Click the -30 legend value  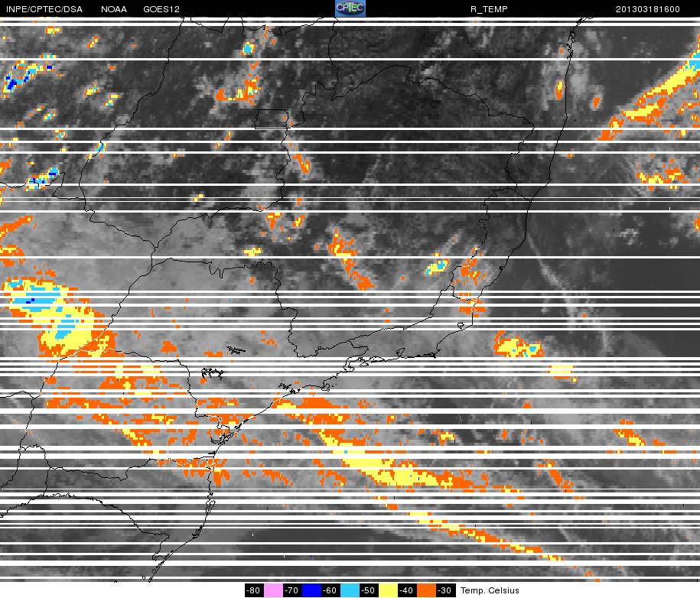[445, 590]
